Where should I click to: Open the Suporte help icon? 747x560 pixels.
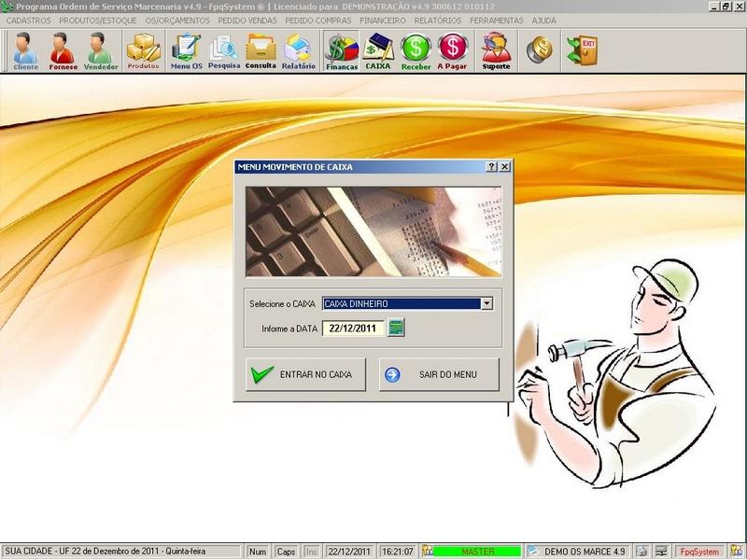click(x=496, y=51)
